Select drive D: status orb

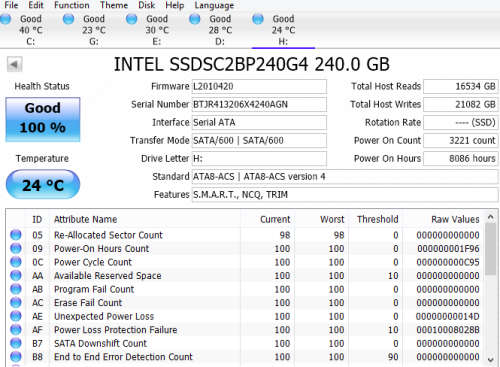pyautogui.click(x=195, y=19)
